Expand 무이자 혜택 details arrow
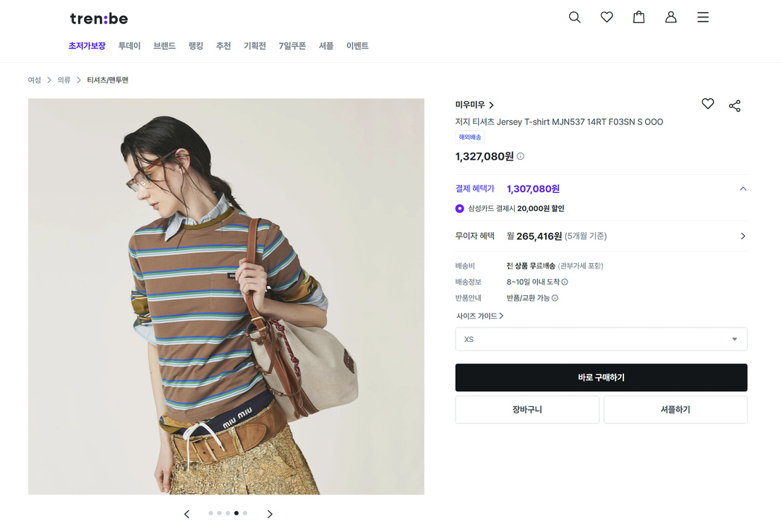The width and height of the screenshot is (781, 532). coord(743,236)
